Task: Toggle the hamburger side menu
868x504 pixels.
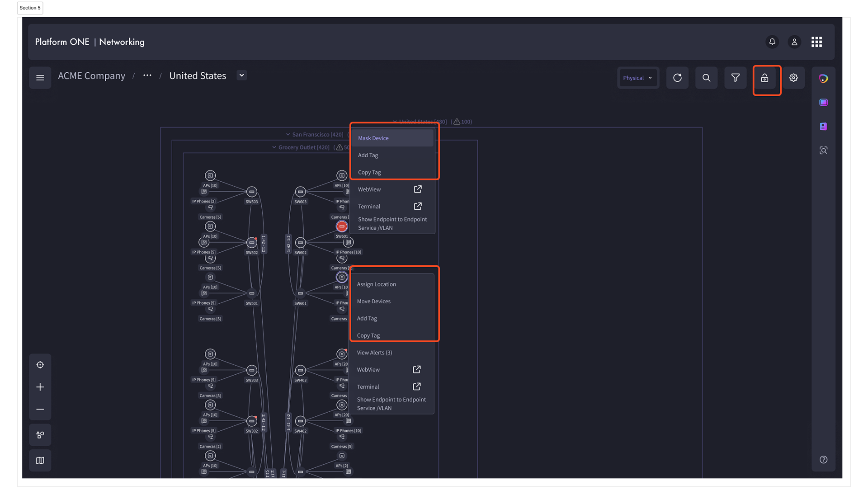Action: click(x=40, y=78)
